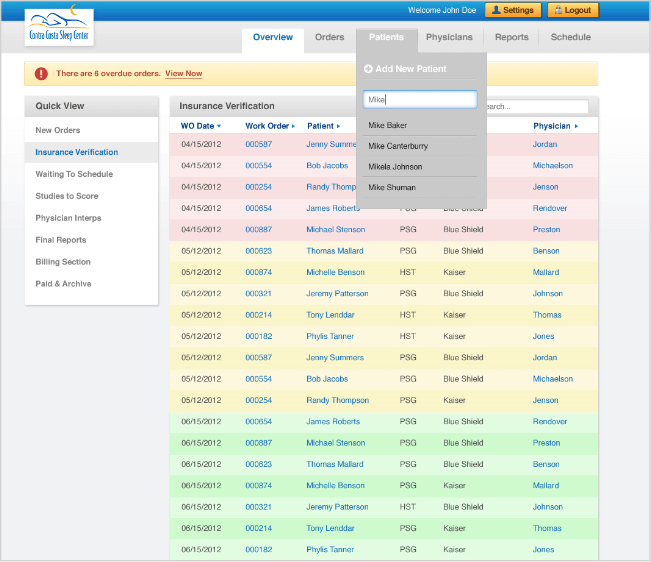Sort by Work Order column arrow
Viewport: 651px width, 562px height.
[x=293, y=126]
